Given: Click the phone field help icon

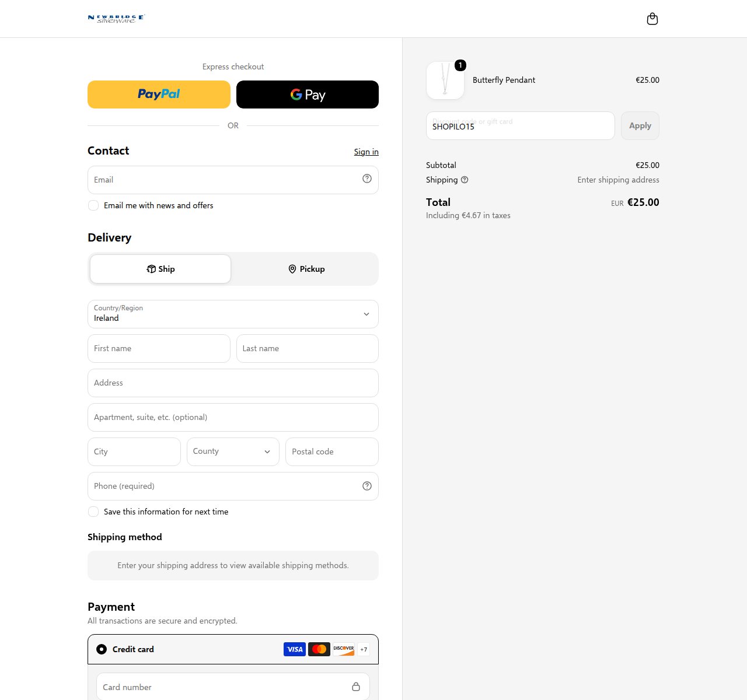Looking at the screenshot, I should click(x=367, y=486).
